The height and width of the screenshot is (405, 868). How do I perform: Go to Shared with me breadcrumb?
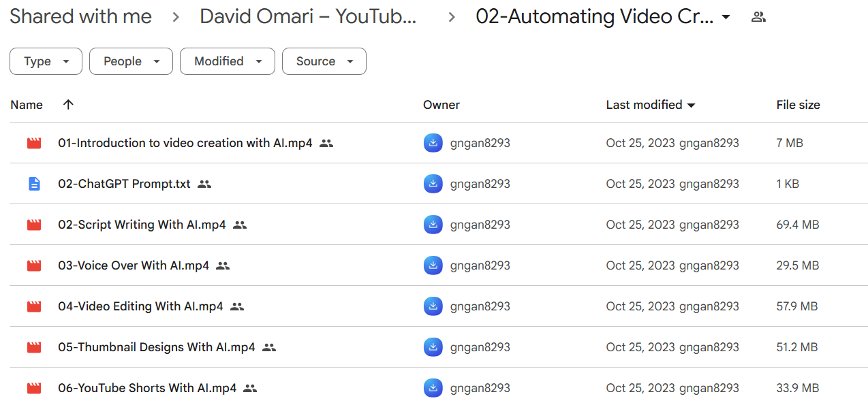tap(81, 17)
